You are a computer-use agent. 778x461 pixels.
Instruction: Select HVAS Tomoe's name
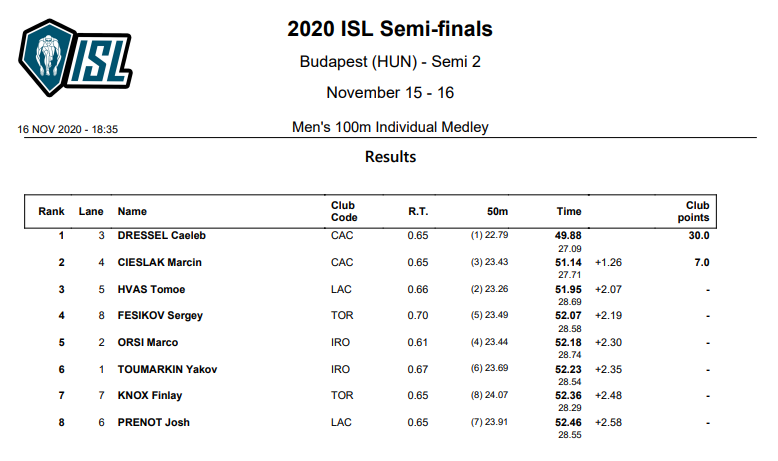coord(151,289)
